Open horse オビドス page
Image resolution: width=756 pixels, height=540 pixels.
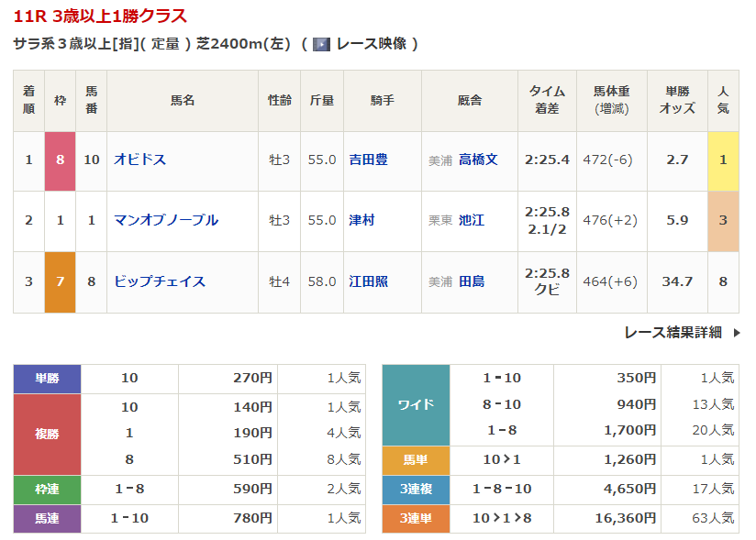(139, 160)
